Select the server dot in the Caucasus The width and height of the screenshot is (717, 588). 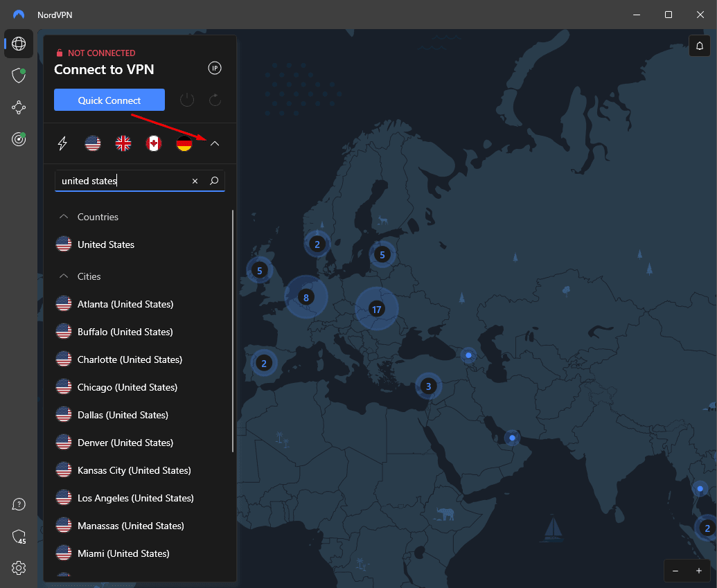pos(468,355)
